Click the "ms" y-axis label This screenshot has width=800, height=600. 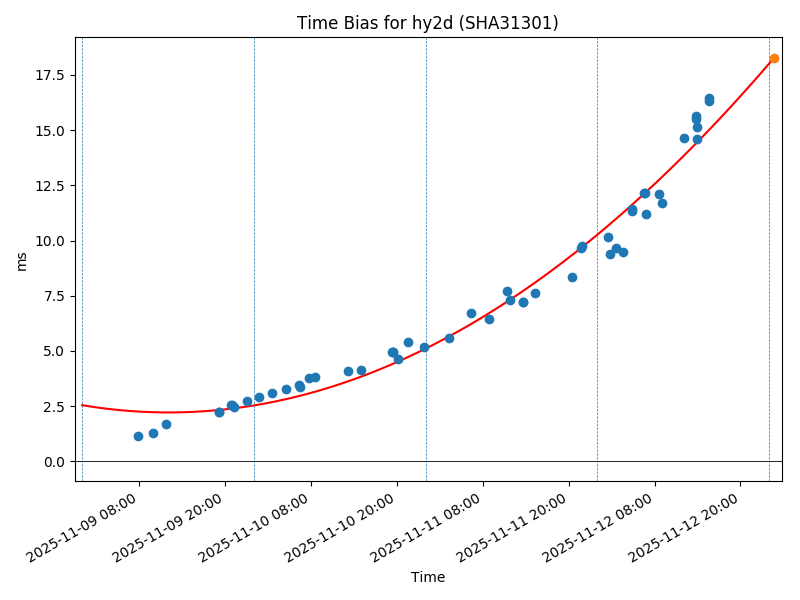pyautogui.click(x=22, y=260)
